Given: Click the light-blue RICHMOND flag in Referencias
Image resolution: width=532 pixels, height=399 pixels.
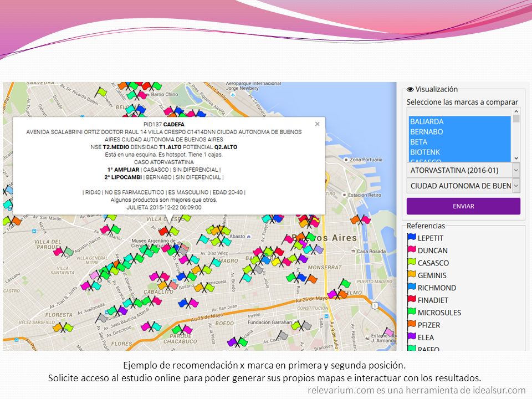Looking at the screenshot, I should tap(411, 287).
